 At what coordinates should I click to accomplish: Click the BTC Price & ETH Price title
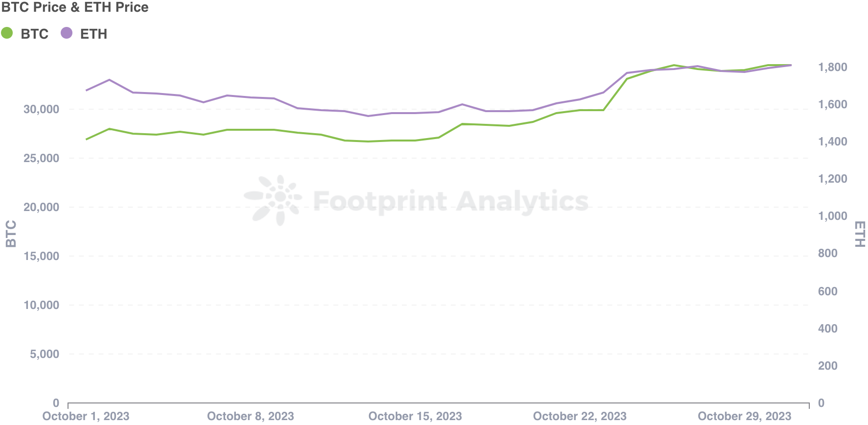(x=75, y=7)
